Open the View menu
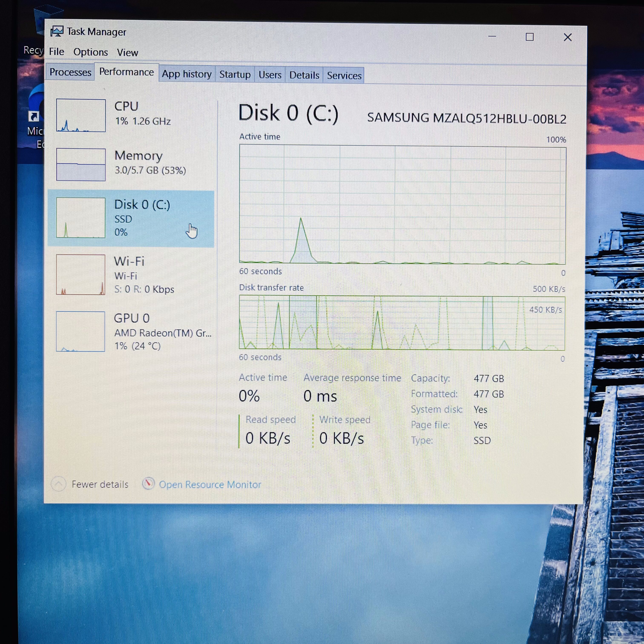Image resolution: width=644 pixels, height=644 pixels. (x=127, y=52)
